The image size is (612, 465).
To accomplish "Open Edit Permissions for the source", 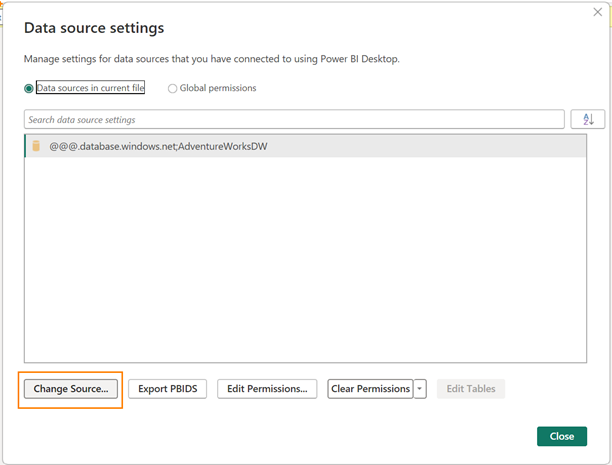I will [267, 389].
